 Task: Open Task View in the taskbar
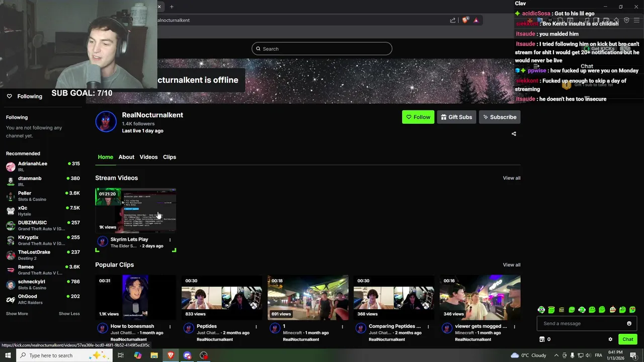point(121,355)
